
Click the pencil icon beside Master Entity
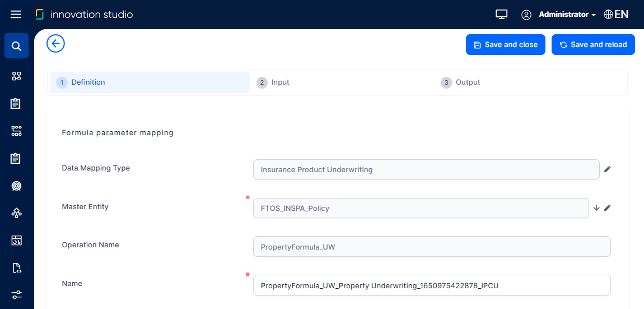pyautogui.click(x=608, y=207)
